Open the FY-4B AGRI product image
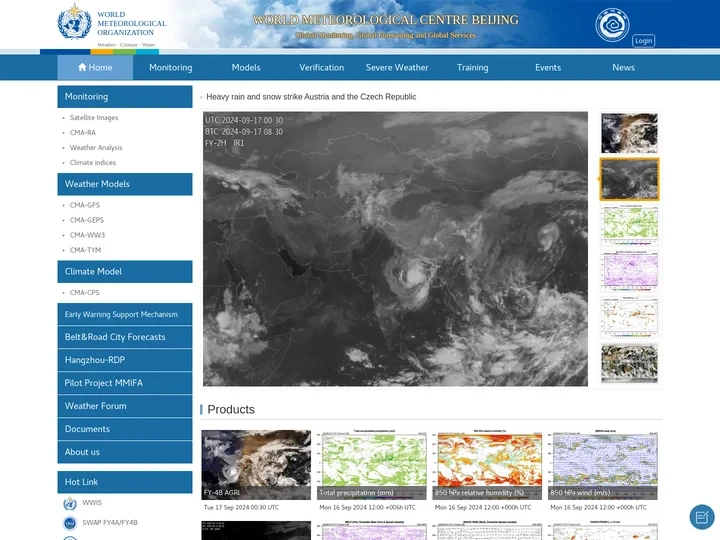The height and width of the screenshot is (540, 720). click(x=256, y=465)
